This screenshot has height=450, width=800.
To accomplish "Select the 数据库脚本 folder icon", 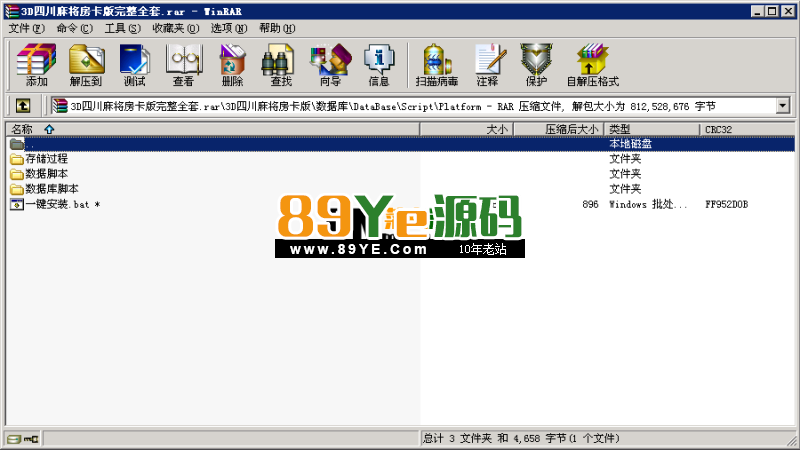I will (17, 189).
